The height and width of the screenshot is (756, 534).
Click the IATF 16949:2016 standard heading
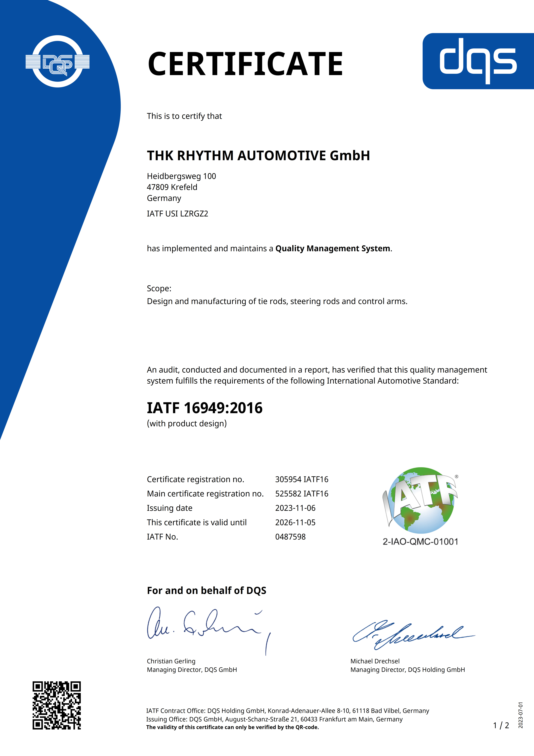click(204, 408)
